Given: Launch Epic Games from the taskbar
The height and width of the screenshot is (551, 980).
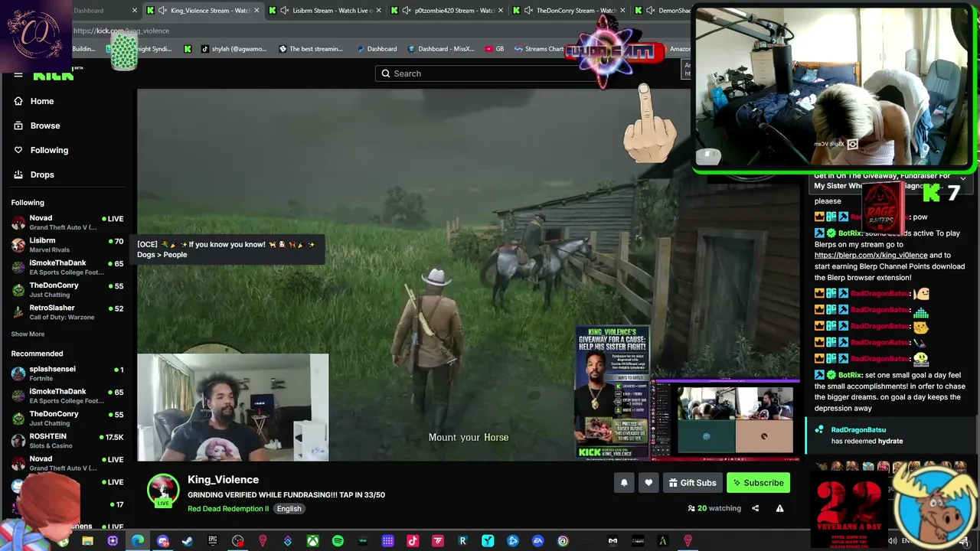Looking at the screenshot, I should pos(213,541).
